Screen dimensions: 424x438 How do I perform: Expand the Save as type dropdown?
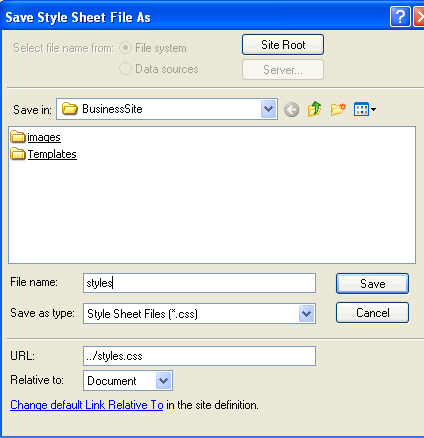(306, 313)
